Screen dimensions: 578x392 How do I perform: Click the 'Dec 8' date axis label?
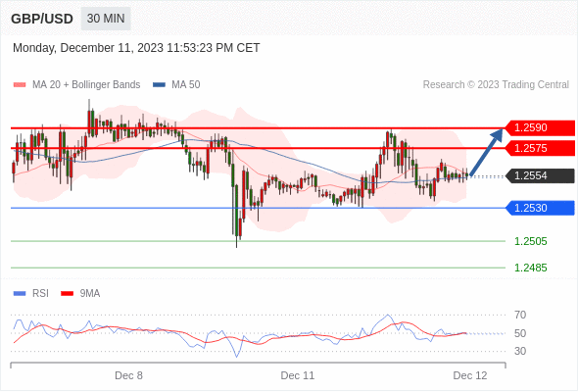[x=128, y=375]
